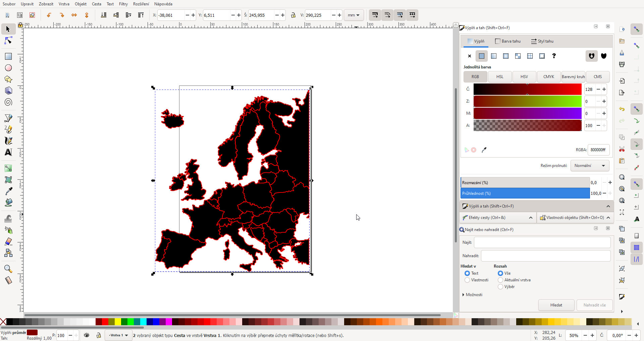Open the Rozšíření menu
This screenshot has height=341, width=644.
[x=141, y=4]
